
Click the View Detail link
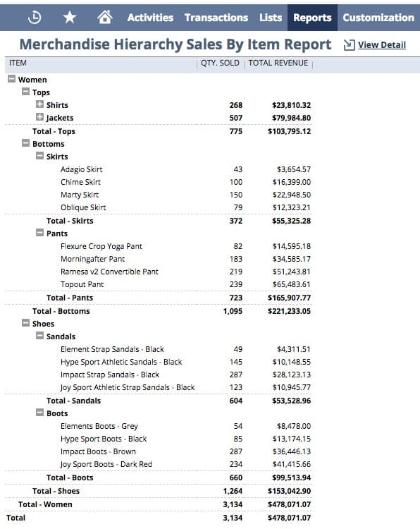(x=381, y=45)
